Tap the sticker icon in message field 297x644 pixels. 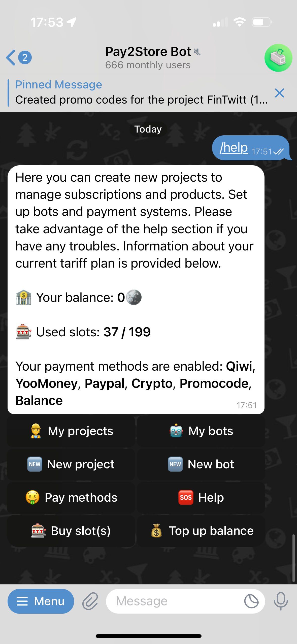tap(251, 601)
